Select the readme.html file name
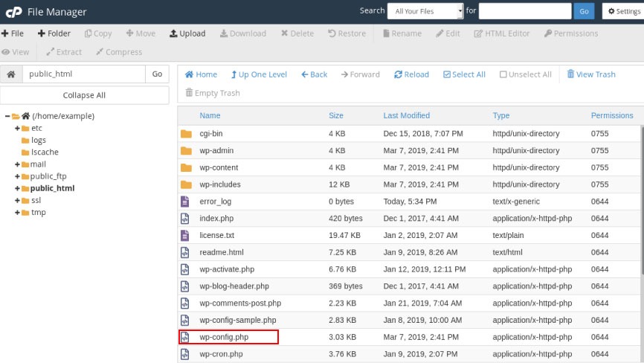 click(x=222, y=252)
